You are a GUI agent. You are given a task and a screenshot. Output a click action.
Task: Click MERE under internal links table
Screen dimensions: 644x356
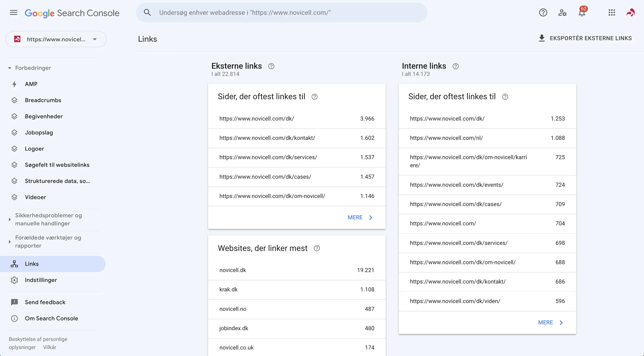click(x=550, y=323)
